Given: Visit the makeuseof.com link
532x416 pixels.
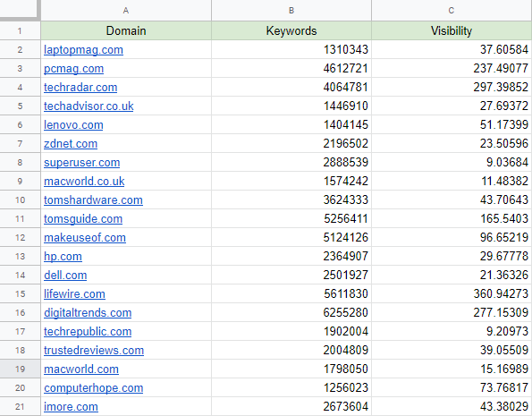Looking at the screenshot, I should click(x=85, y=237).
